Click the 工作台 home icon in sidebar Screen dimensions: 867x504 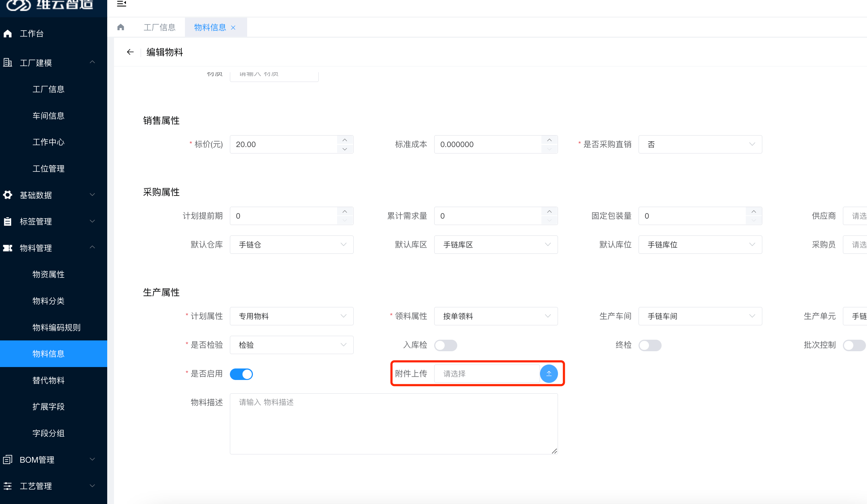coord(8,33)
